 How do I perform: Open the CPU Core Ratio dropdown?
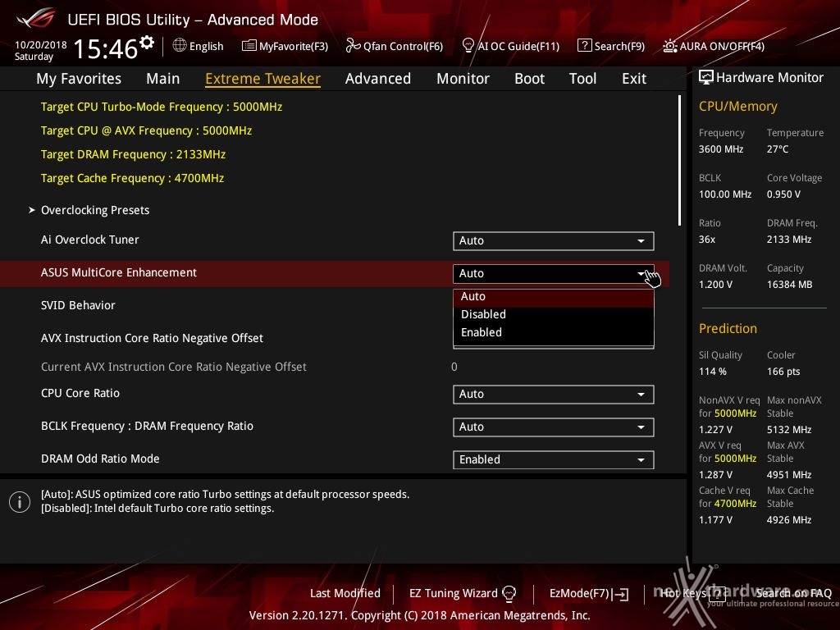pos(554,395)
